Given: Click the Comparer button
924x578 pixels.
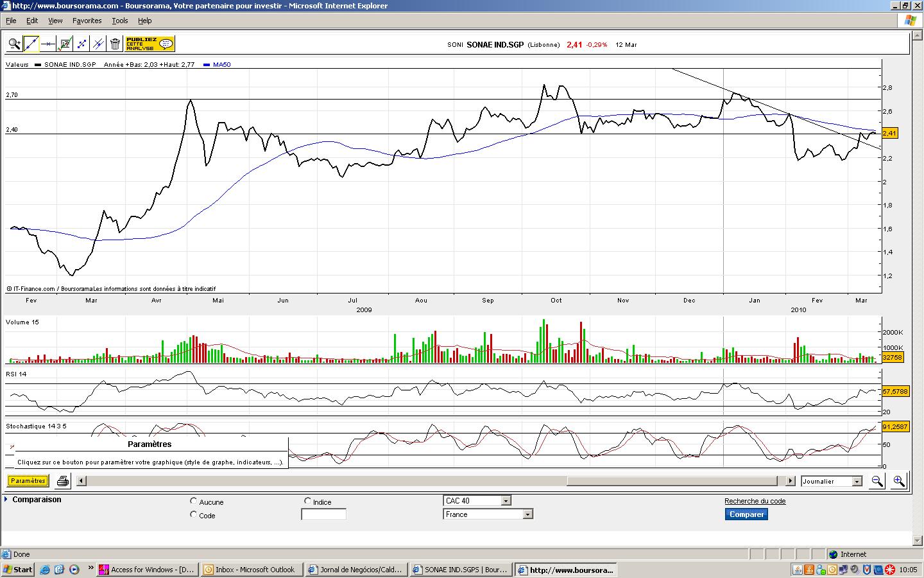Looking at the screenshot, I should 746,514.
